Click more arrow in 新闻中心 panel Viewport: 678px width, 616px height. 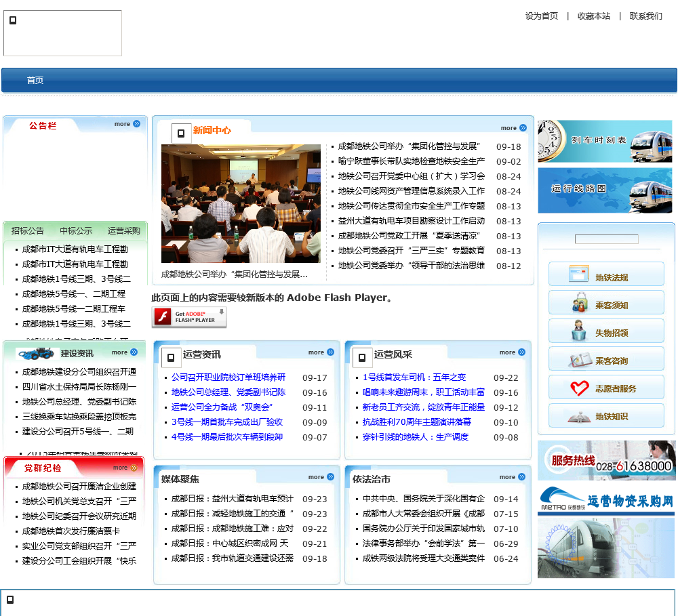click(x=523, y=127)
